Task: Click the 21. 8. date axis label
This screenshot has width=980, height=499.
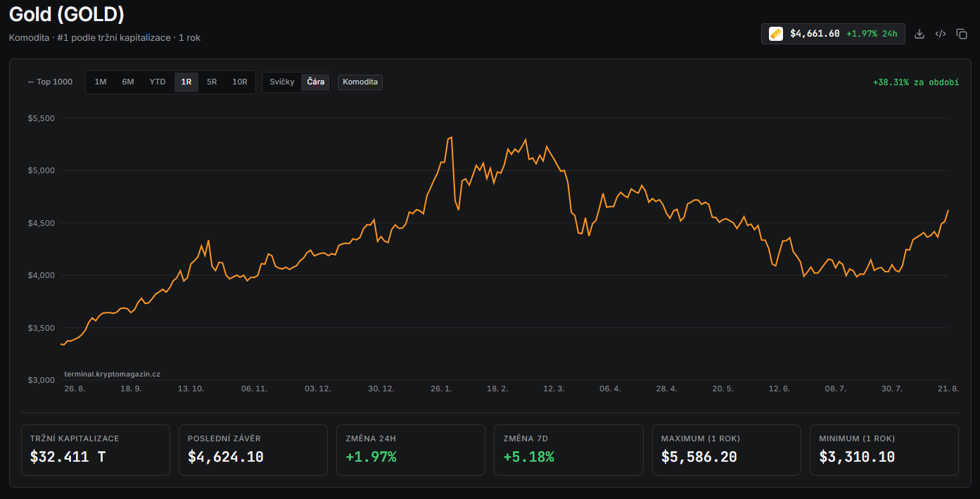Action: [948, 389]
